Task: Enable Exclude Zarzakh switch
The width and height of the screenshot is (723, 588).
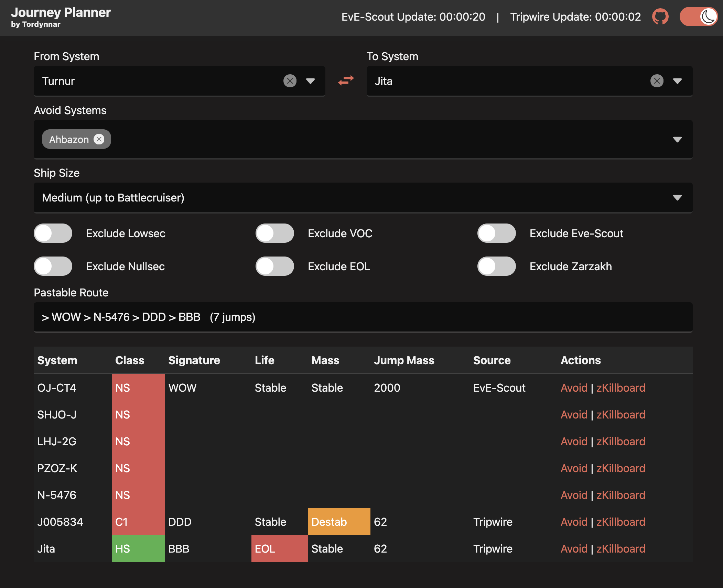Action: (x=496, y=266)
